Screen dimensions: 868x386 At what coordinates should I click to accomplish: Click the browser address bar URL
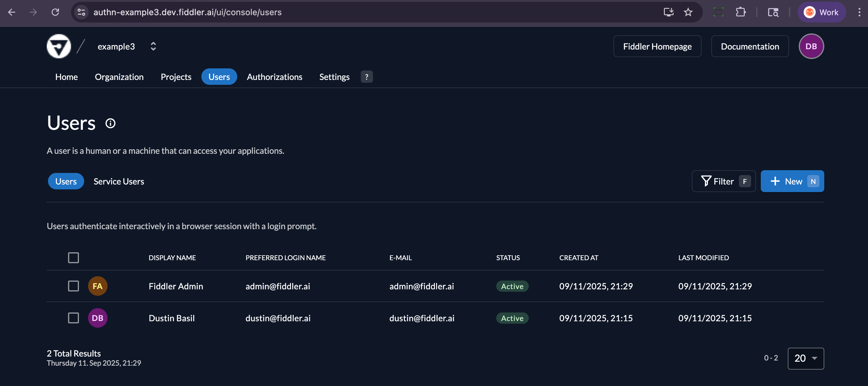188,12
